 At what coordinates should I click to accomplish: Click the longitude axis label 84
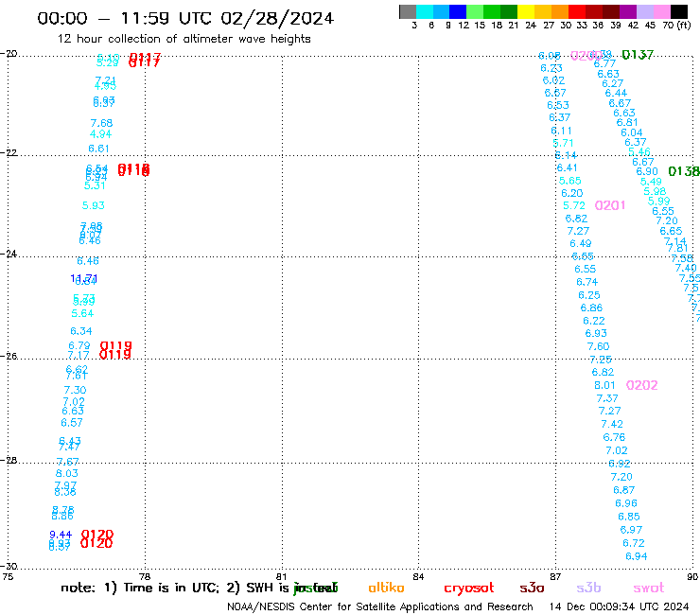pyautogui.click(x=418, y=576)
